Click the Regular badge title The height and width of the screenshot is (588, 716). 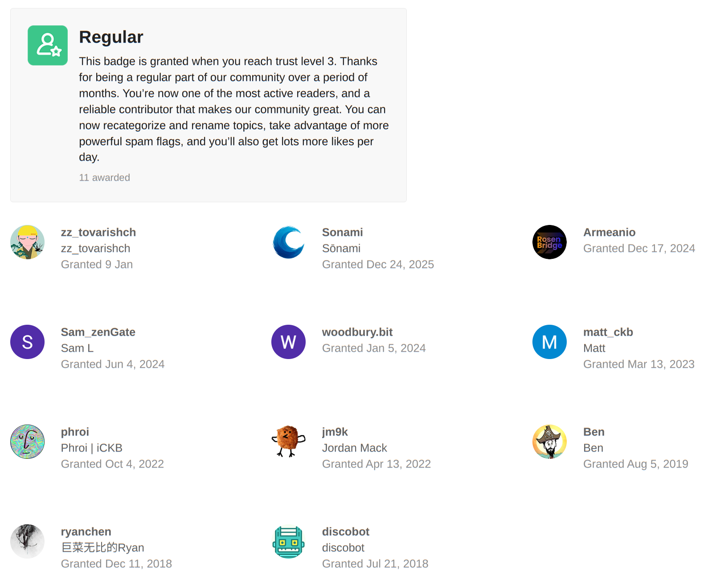(111, 37)
